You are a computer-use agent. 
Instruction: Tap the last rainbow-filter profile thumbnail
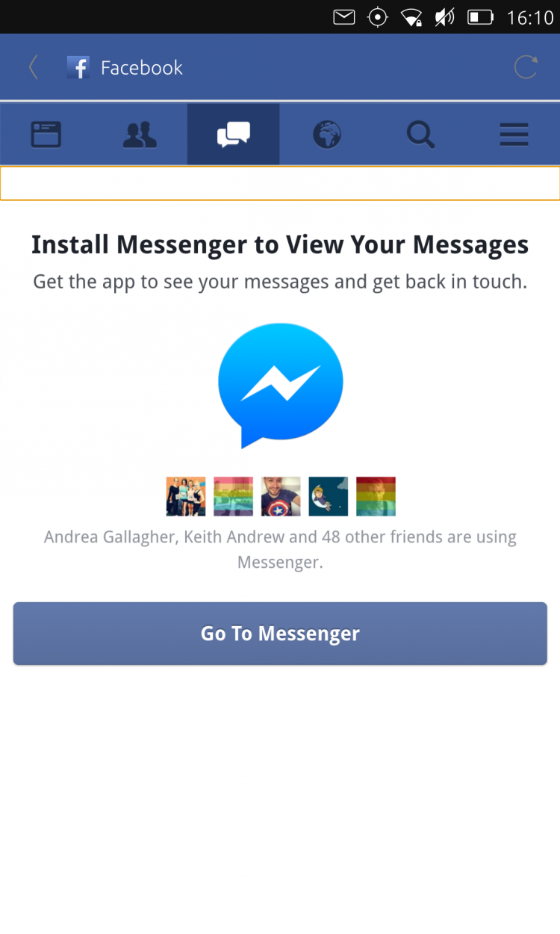(x=376, y=496)
